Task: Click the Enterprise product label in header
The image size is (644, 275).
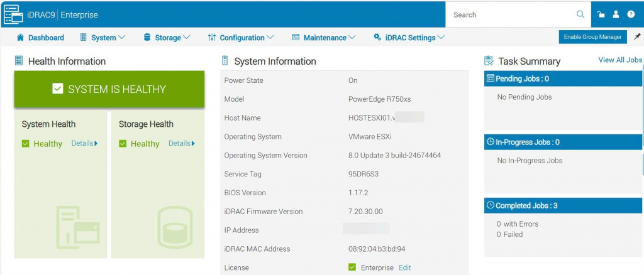Action: tap(79, 14)
